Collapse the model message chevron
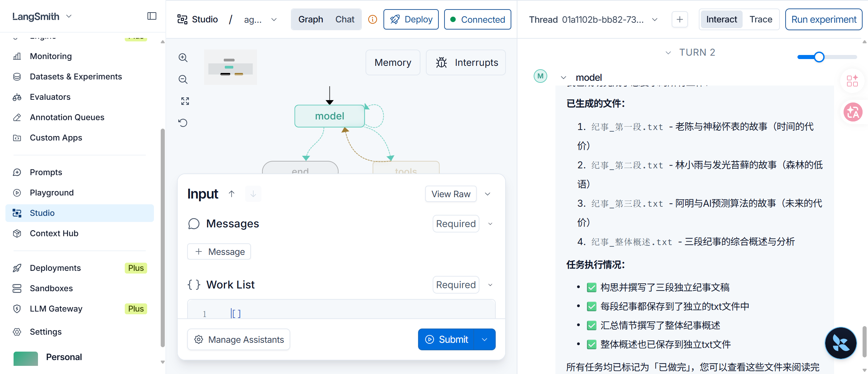The width and height of the screenshot is (868, 374). tap(564, 78)
